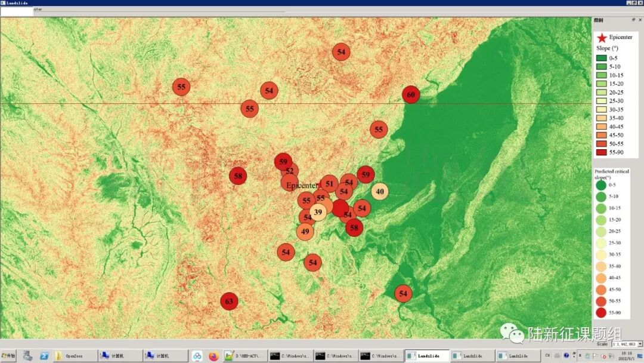The width and height of the screenshot is (644, 363).
Task: Click the light marker labeled 39
Action: (x=318, y=213)
